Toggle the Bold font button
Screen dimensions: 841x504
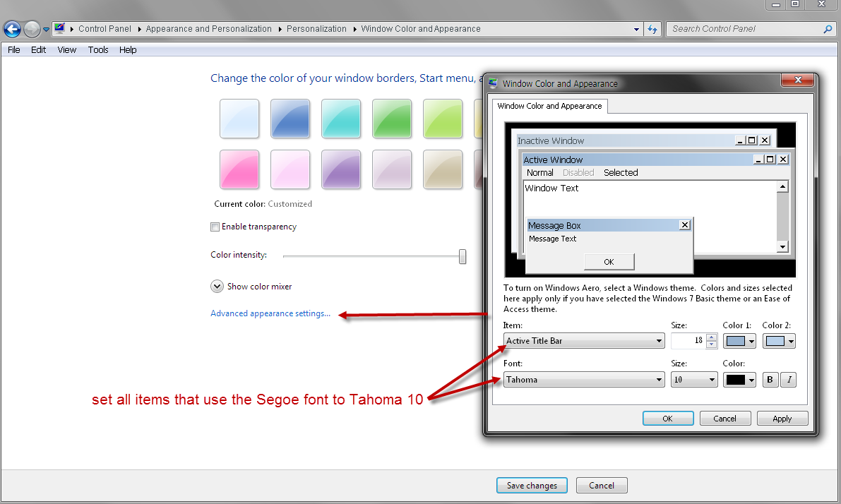click(x=770, y=380)
